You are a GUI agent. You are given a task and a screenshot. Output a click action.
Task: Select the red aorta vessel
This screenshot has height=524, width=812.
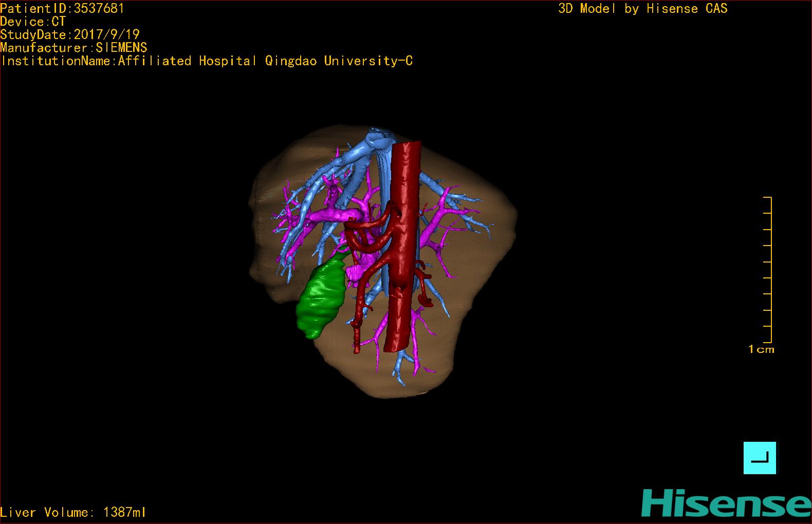pyautogui.click(x=405, y=231)
